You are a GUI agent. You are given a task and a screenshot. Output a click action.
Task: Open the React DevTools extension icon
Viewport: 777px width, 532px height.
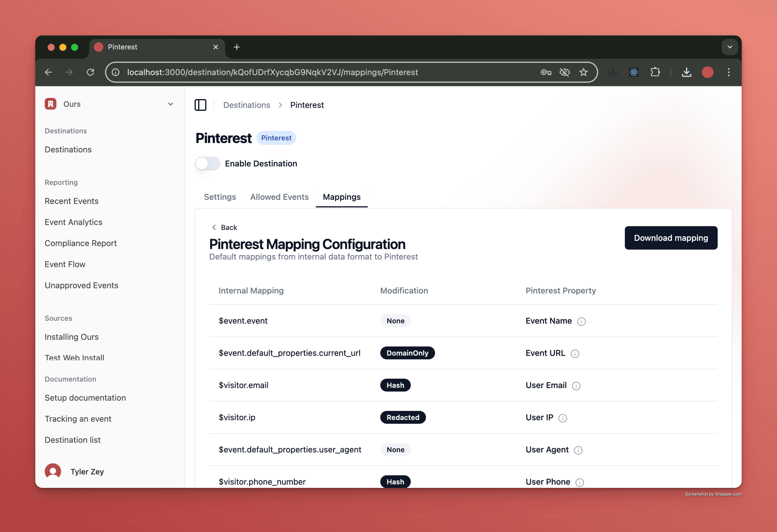tap(634, 72)
